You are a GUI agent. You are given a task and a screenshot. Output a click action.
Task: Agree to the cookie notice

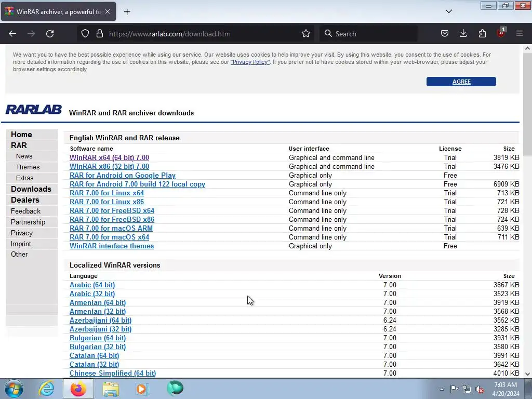coord(461,82)
